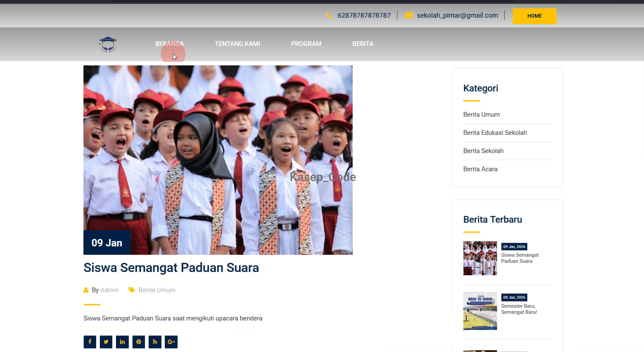
Task: Select Berita Acara category
Action: tap(480, 169)
